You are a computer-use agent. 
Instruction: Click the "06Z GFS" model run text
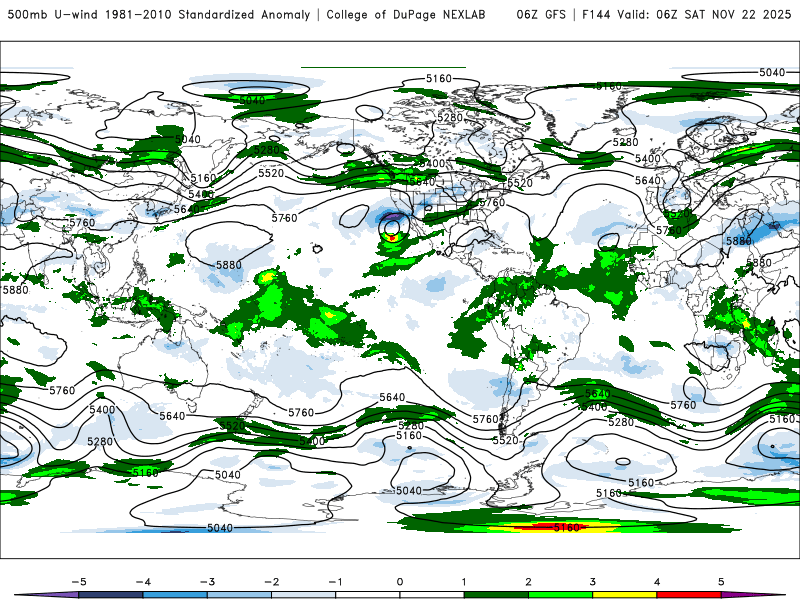(x=541, y=14)
